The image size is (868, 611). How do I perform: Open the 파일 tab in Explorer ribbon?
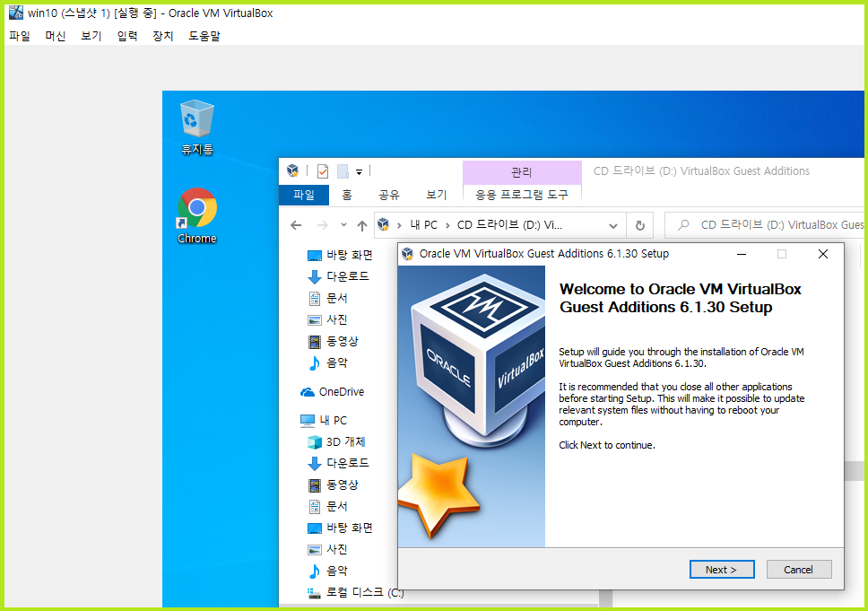pos(304,195)
